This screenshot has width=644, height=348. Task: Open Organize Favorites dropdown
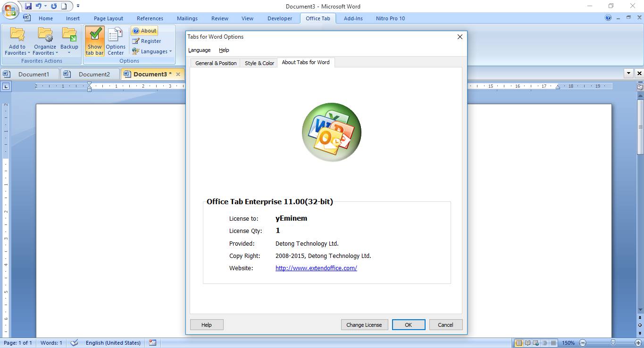coord(45,41)
